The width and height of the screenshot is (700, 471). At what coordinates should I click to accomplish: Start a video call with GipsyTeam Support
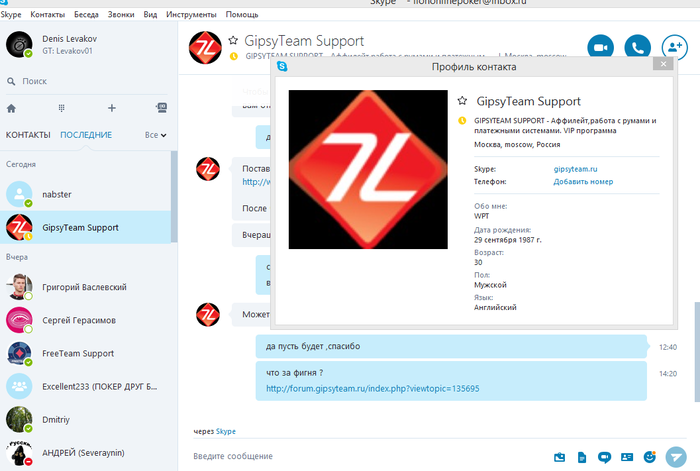(x=600, y=47)
